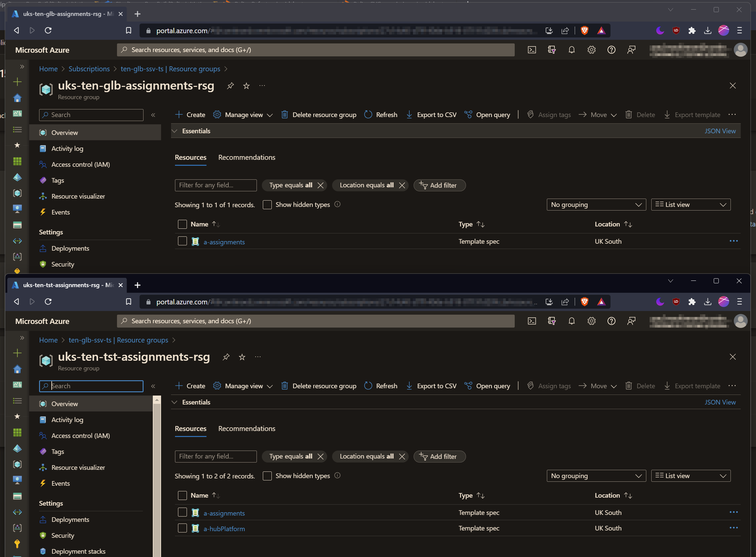756x557 pixels.
Task: Open extensions puzzle icon in top browser
Action: pos(692,31)
